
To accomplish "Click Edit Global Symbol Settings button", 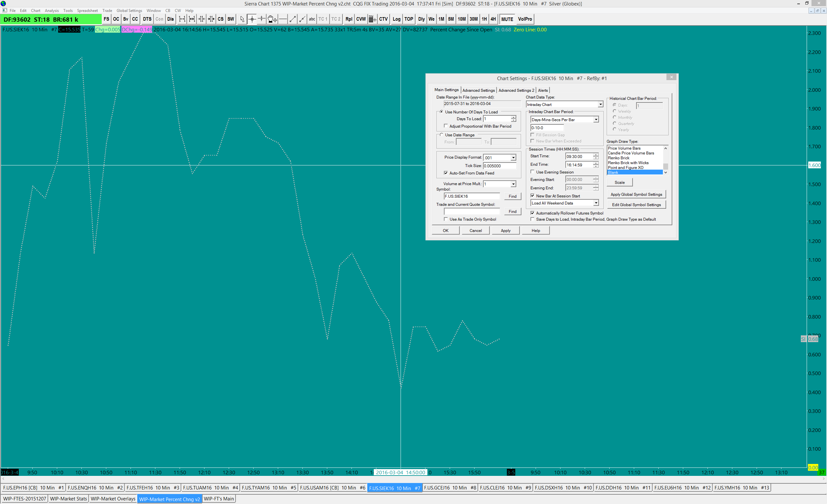I will pyautogui.click(x=636, y=205).
